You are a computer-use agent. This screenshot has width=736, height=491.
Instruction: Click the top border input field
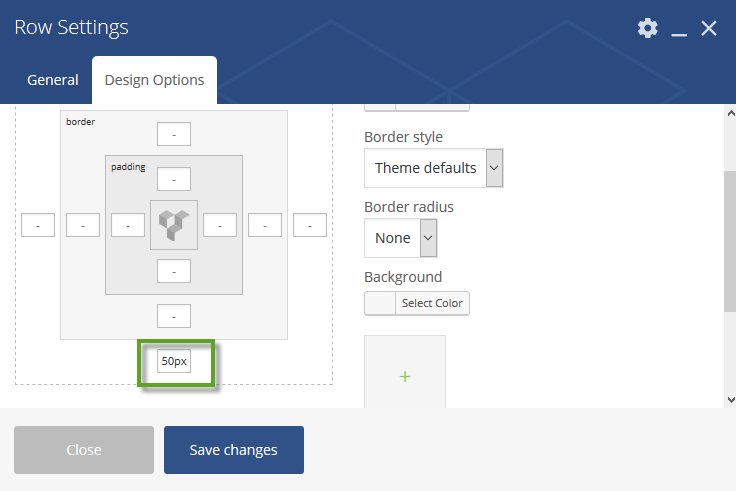pyautogui.click(x=174, y=134)
